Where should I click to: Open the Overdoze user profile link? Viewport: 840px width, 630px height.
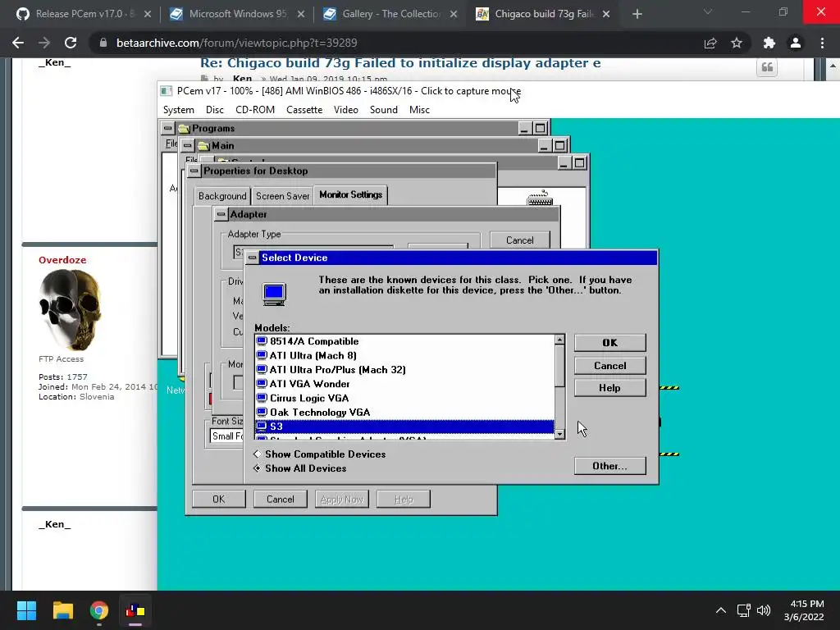coord(62,260)
